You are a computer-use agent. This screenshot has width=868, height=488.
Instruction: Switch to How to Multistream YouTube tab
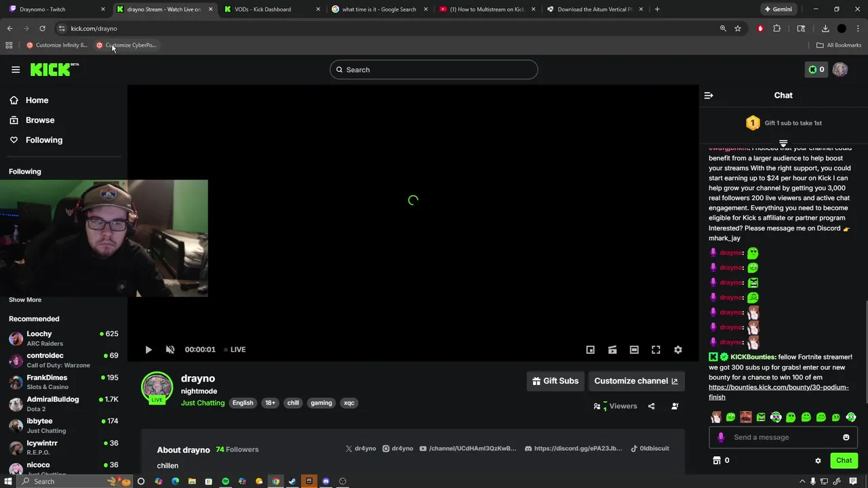pos(487,9)
